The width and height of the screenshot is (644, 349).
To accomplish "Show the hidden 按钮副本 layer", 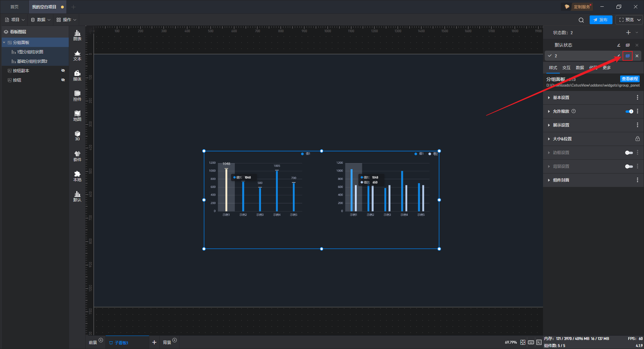I will (x=63, y=71).
